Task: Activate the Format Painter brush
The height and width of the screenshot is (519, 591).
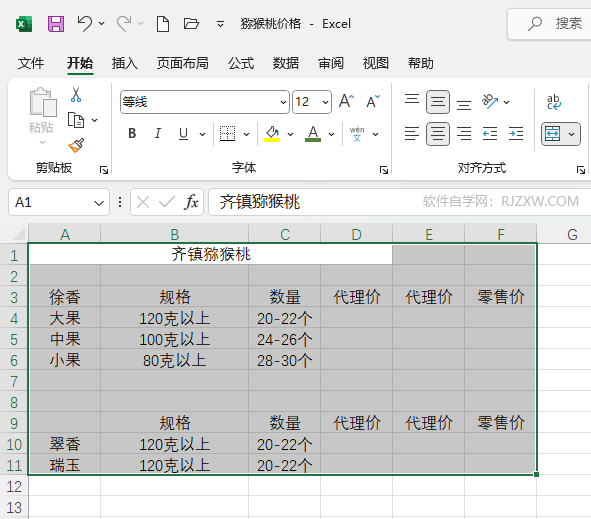Action: 76,145
